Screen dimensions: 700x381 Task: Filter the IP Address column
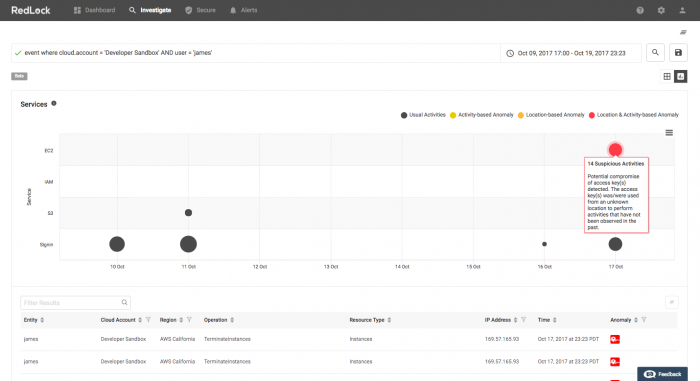(524, 320)
